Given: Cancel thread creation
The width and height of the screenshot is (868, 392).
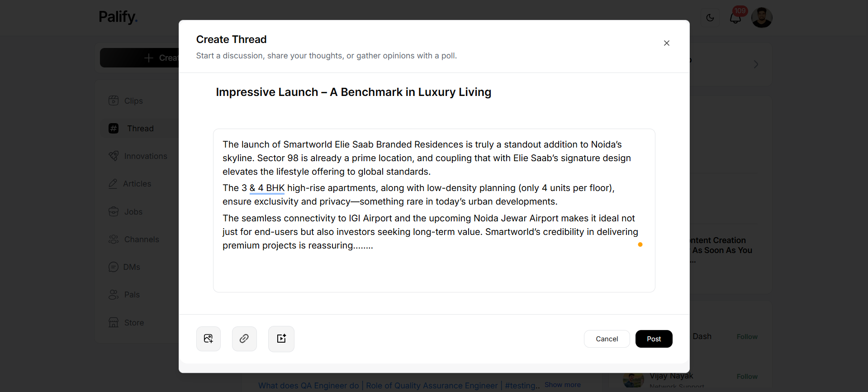Looking at the screenshot, I should coord(607,339).
